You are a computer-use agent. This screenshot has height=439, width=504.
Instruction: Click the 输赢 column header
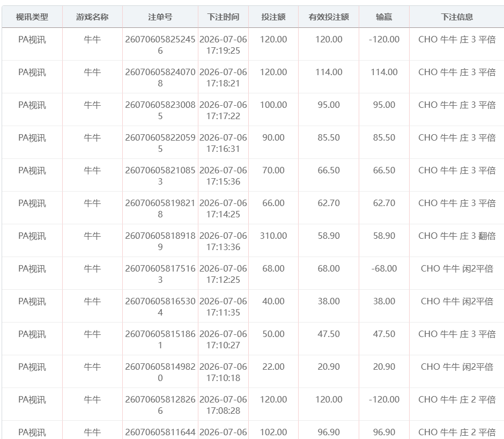pos(384,17)
